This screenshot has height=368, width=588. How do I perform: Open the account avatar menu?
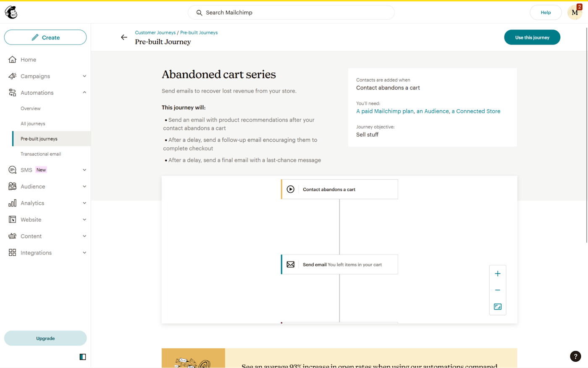coord(575,13)
